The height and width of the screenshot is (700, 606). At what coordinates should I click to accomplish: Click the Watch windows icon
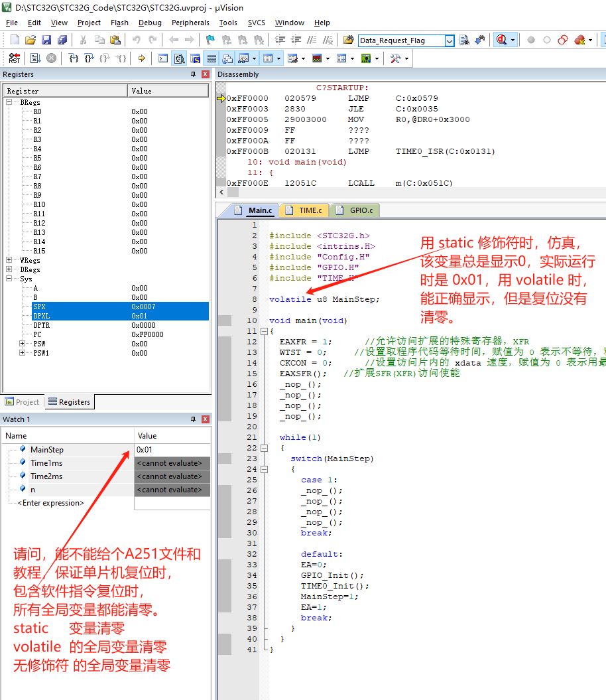243,58
